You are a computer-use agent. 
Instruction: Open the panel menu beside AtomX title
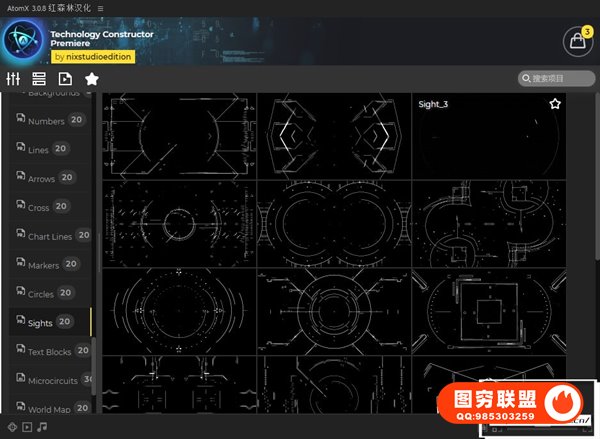click(100, 8)
